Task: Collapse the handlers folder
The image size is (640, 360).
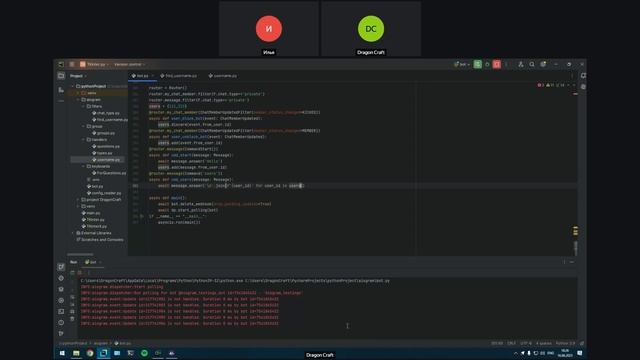Action: point(84,140)
